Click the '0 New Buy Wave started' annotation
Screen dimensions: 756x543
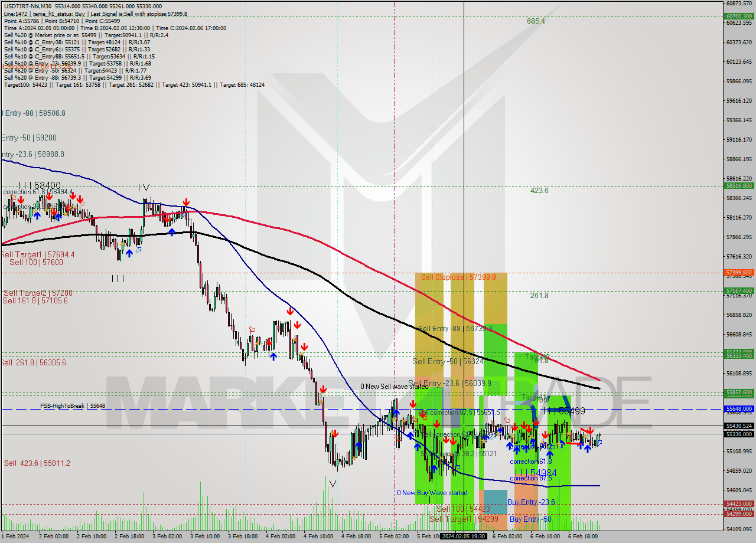(432, 493)
